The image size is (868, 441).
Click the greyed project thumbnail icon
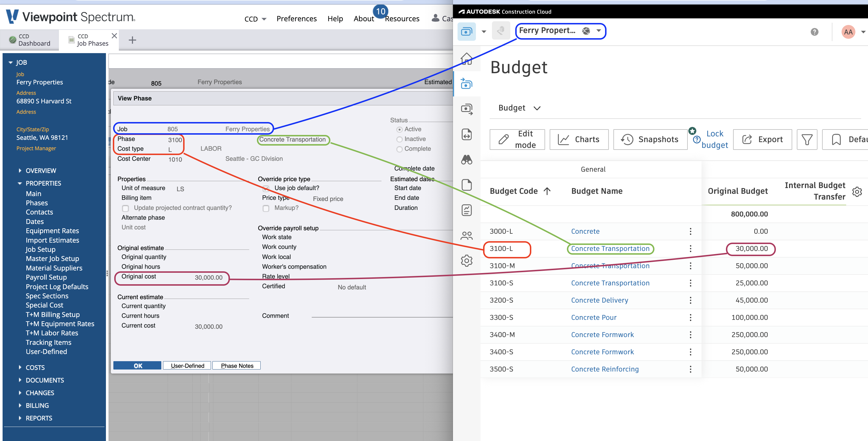(x=501, y=31)
